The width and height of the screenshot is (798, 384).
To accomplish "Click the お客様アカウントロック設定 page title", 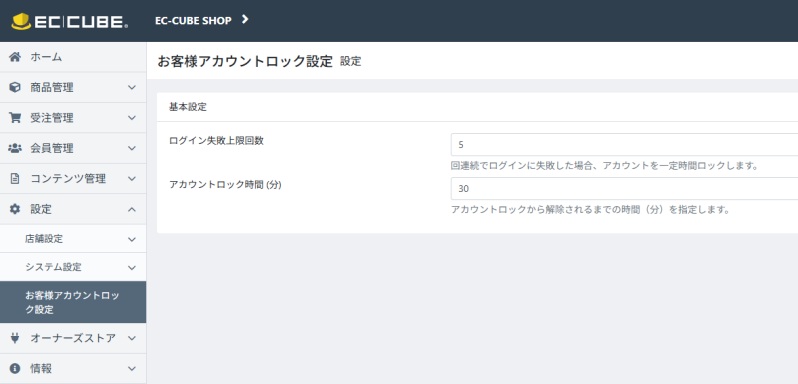I will tap(245, 62).
